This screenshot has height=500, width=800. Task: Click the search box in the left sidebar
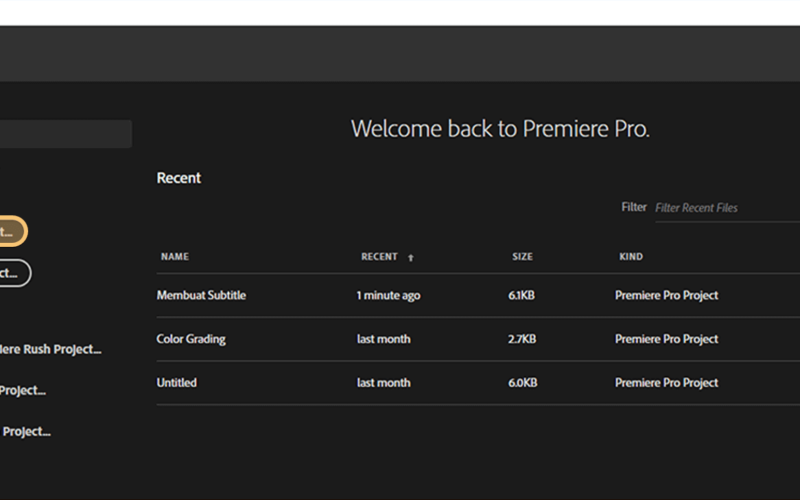pyautogui.click(x=66, y=134)
